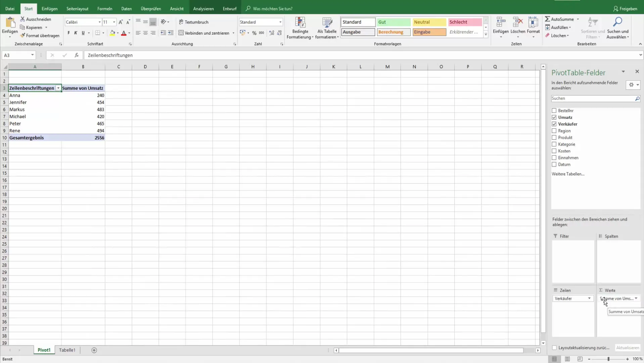Viewport: 644px width, 363px height.
Task: Click the AutoSumme sigma icon
Action: point(547,19)
